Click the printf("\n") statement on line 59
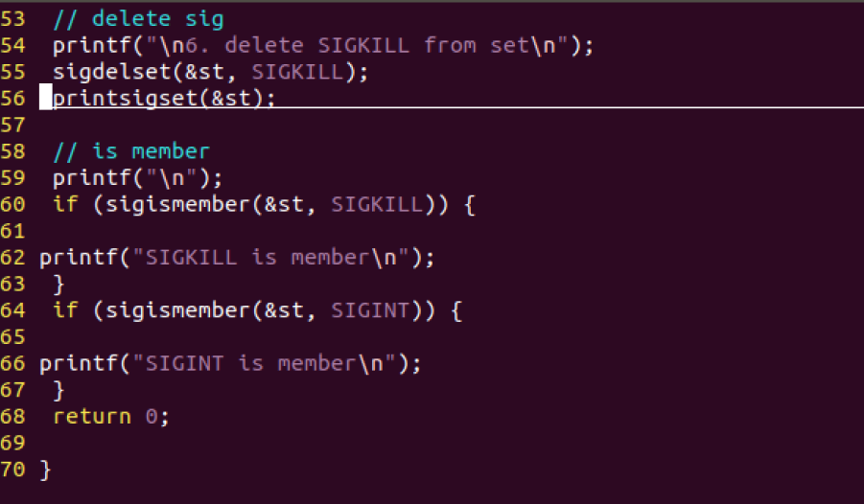Screen dimensions: 864x504 pos(137,178)
